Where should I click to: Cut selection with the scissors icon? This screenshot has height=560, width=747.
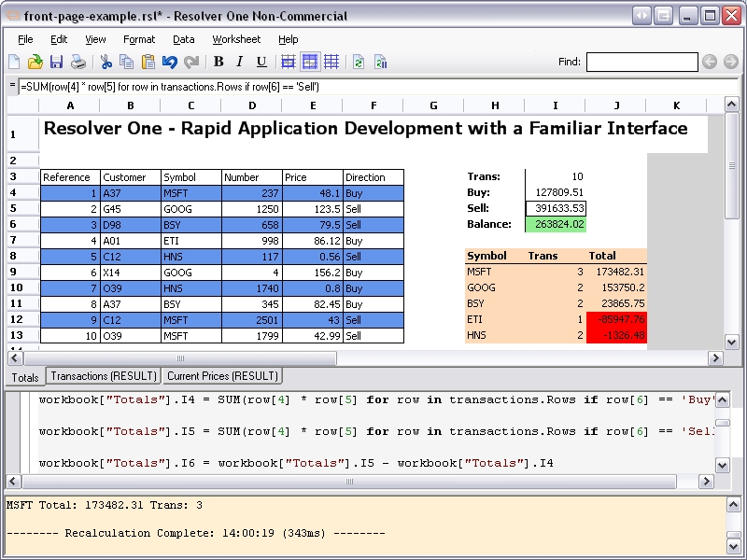tap(106, 62)
